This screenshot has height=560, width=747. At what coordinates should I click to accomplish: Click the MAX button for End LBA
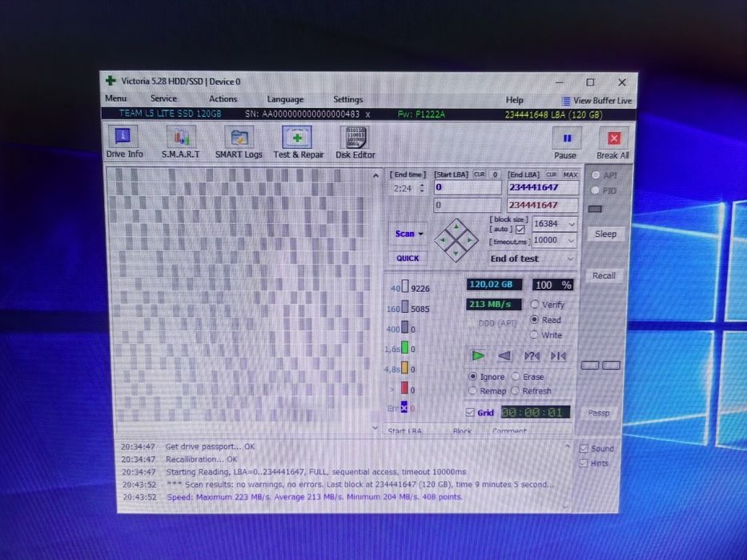pyautogui.click(x=570, y=174)
